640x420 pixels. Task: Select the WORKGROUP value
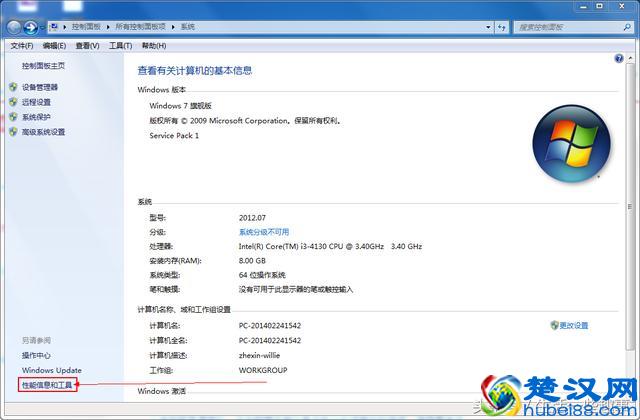point(263,370)
